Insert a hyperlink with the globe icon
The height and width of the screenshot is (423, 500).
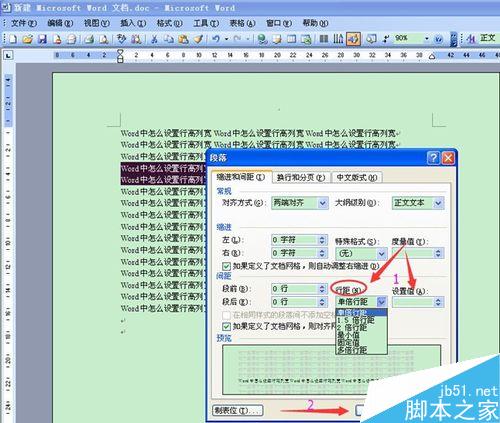pyautogui.click(x=263, y=39)
